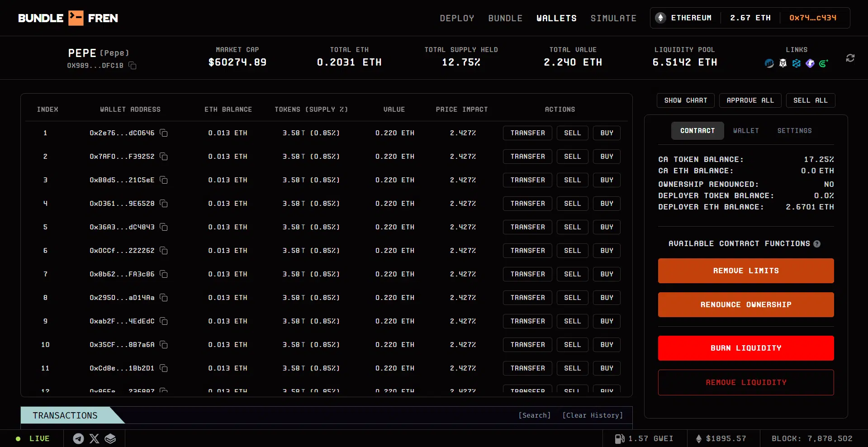This screenshot has width=868, height=447.
Task: Open the Ethereum network selector
Action: point(683,18)
